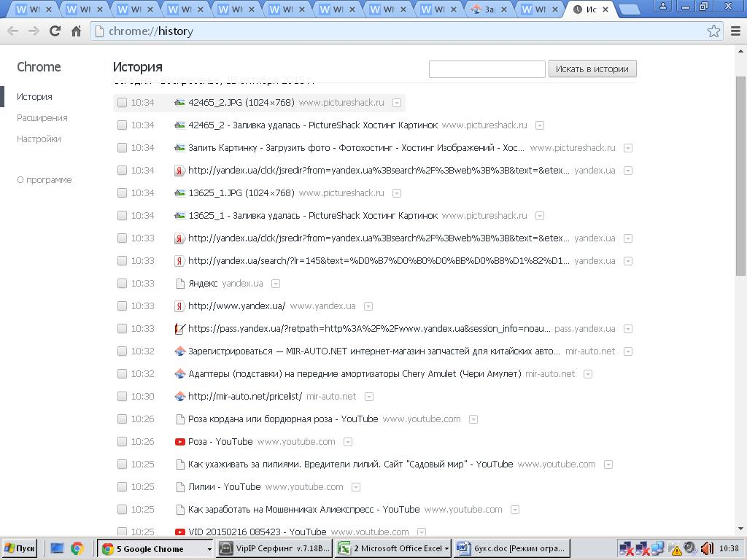Click the scrollbar down arrow
The height and width of the screenshot is (560, 747).
(x=740, y=529)
